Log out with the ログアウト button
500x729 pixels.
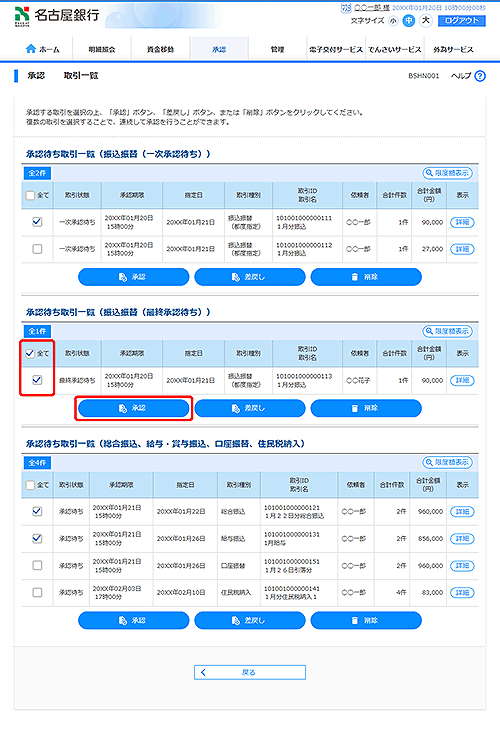[x=461, y=20]
